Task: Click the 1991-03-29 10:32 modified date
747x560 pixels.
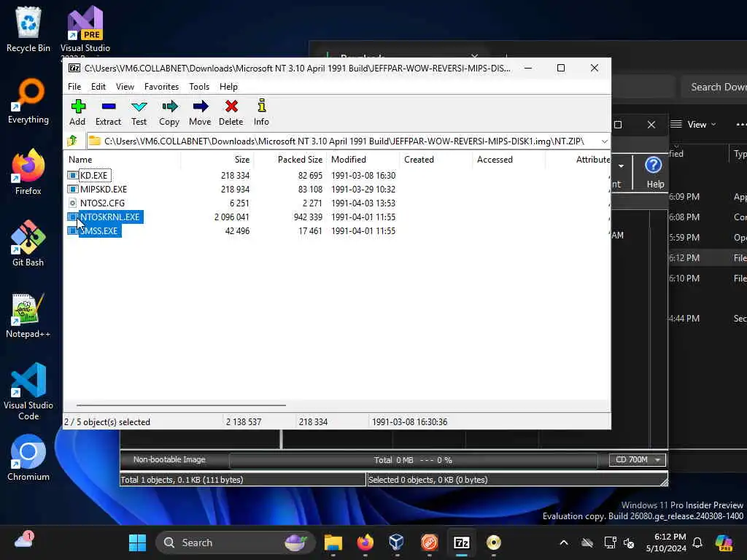Action: [x=363, y=189]
